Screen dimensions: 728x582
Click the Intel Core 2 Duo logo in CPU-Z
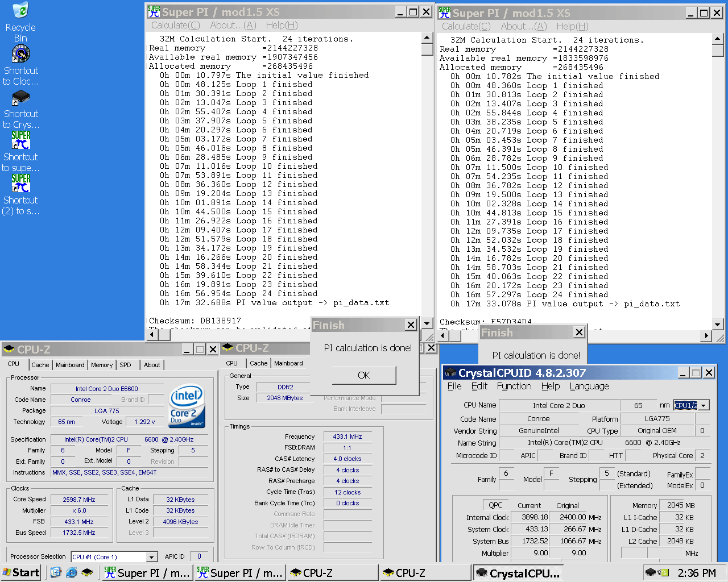[187, 406]
